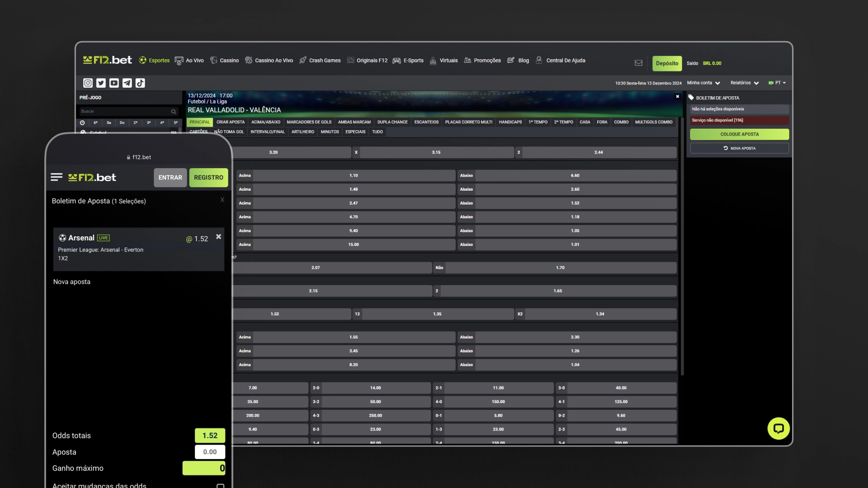
Task: Tap the REGISTRO button on mobile
Action: pos(208,178)
